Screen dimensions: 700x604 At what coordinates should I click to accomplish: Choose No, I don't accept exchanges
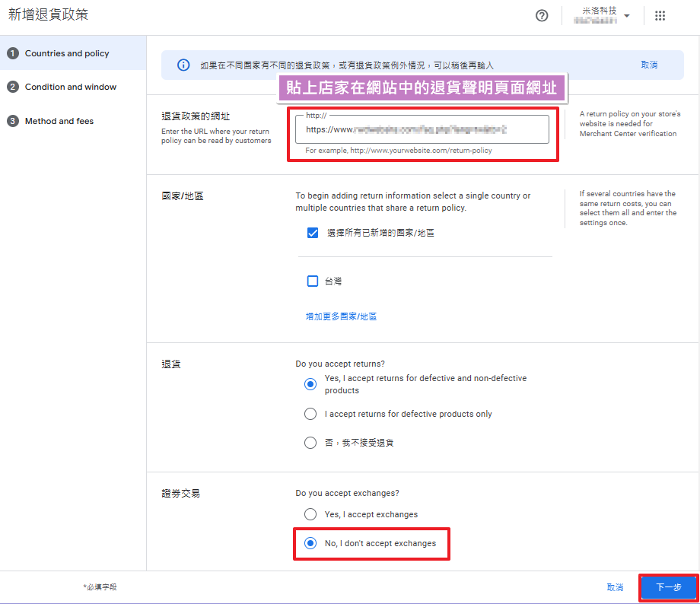tap(310, 543)
